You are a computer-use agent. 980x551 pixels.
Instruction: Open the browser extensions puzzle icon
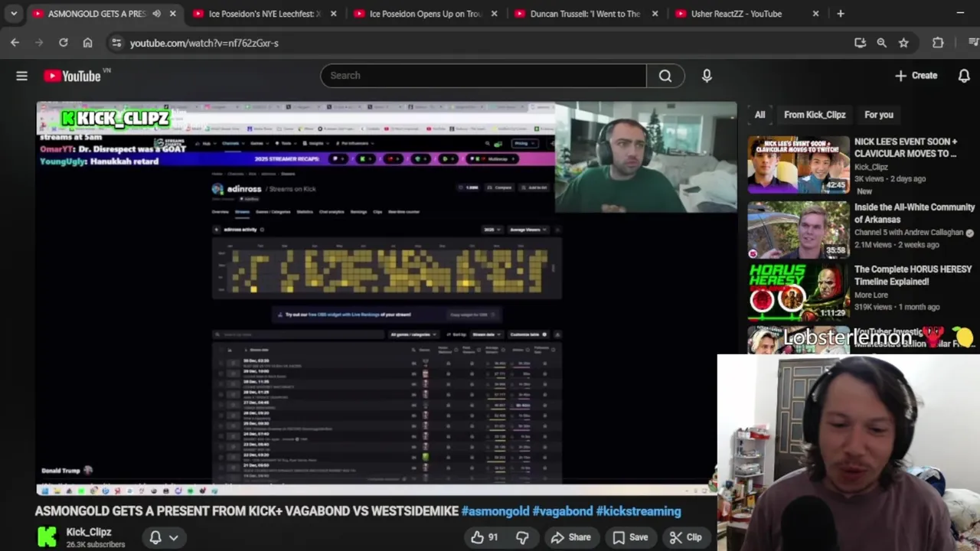coord(938,43)
